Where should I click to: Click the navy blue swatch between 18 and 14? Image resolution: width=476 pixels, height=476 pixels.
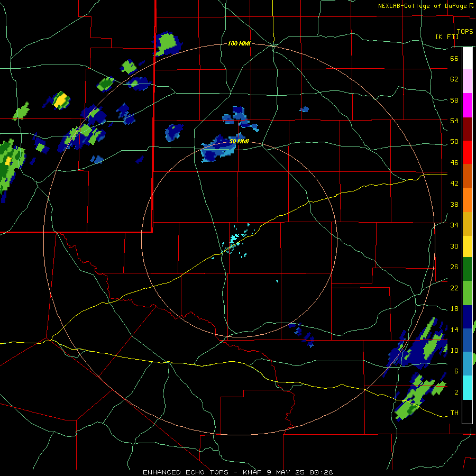coord(467,317)
